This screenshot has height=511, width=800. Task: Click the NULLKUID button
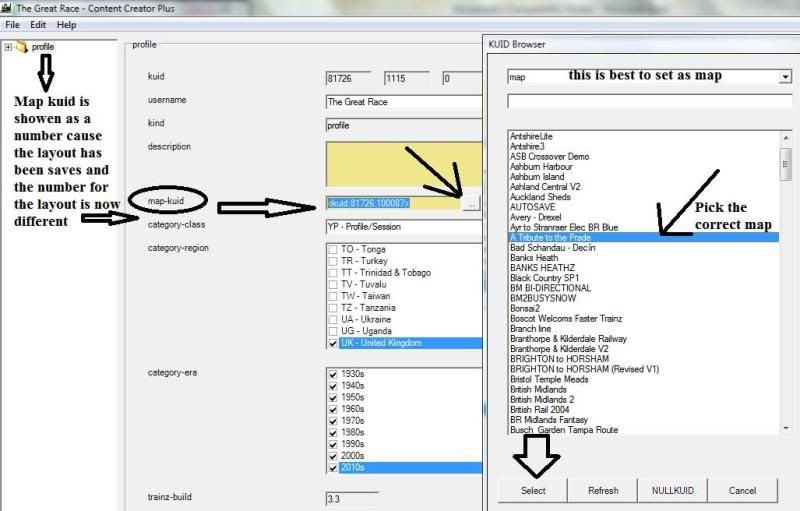(x=672, y=491)
